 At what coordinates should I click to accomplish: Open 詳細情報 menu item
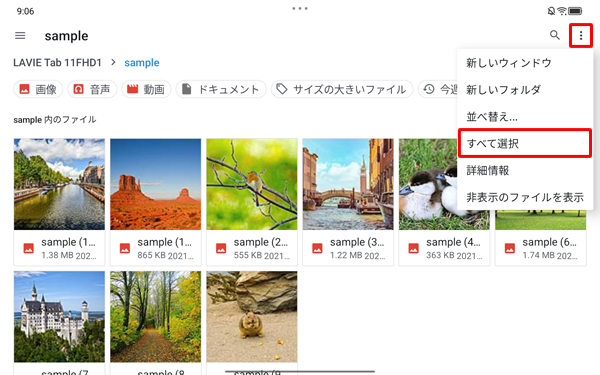pyautogui.click(x=525, y=170)
